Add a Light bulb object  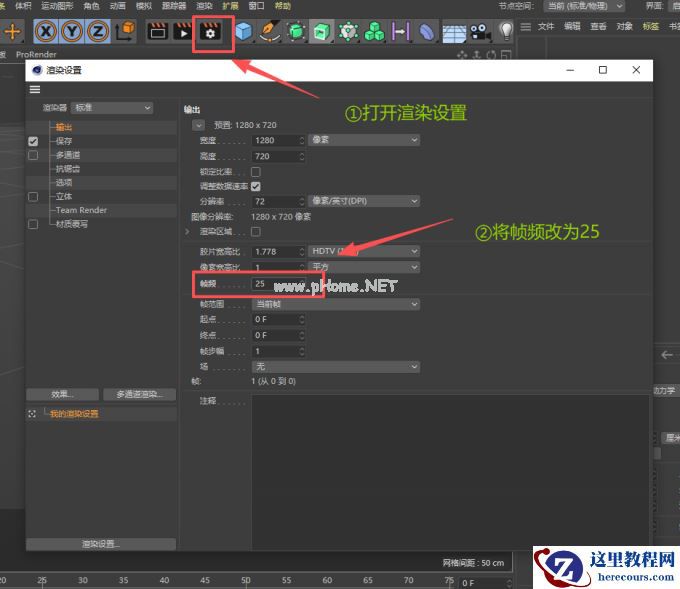pyautogui.click(x=506, y=31)
